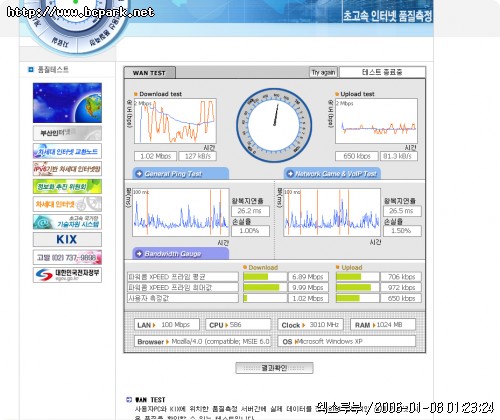This screenshot has height=420, width=500.
Task: Click the 품질테스트 sidebar heading
Action: pos(53,69)
